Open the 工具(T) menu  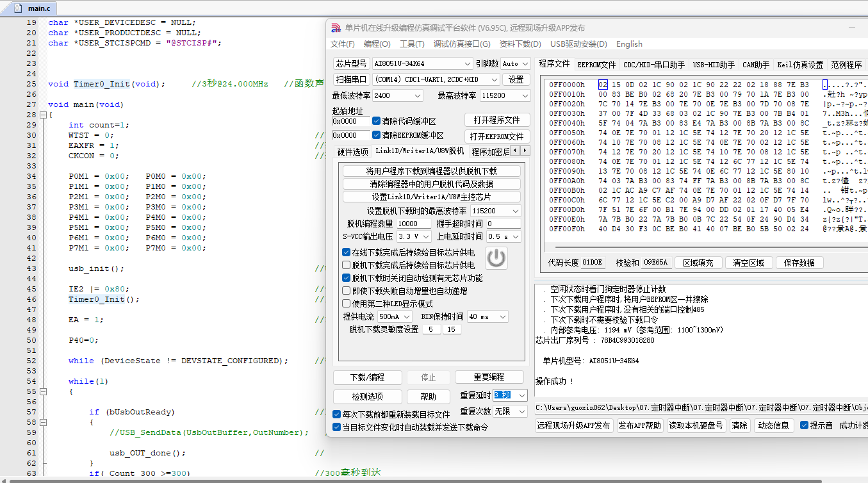point(412,44)
